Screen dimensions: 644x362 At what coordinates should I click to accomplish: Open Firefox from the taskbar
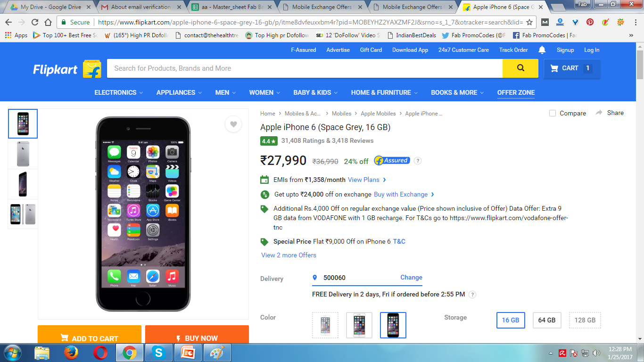pyautogui.click(x=71, y=353)
